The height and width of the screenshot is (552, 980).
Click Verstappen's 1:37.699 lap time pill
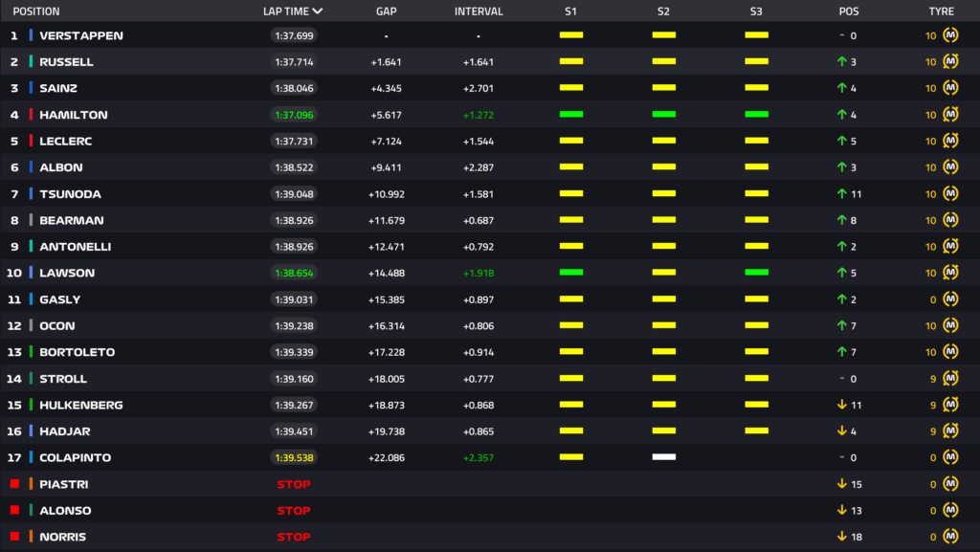coord(294,35)
